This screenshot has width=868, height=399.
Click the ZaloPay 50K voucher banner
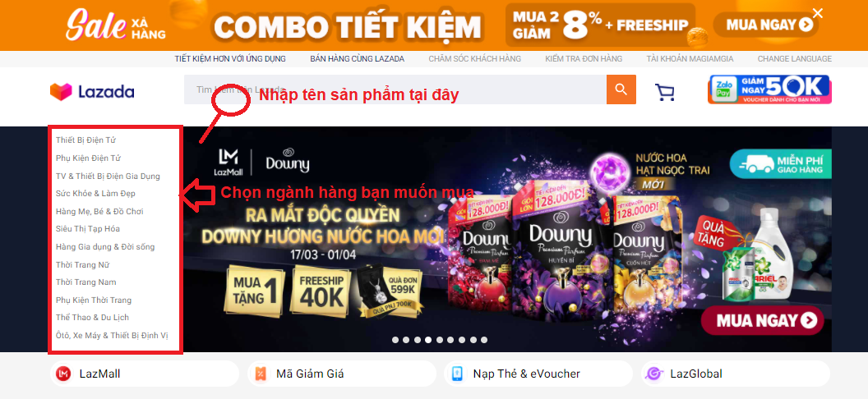tap(769, 89)
